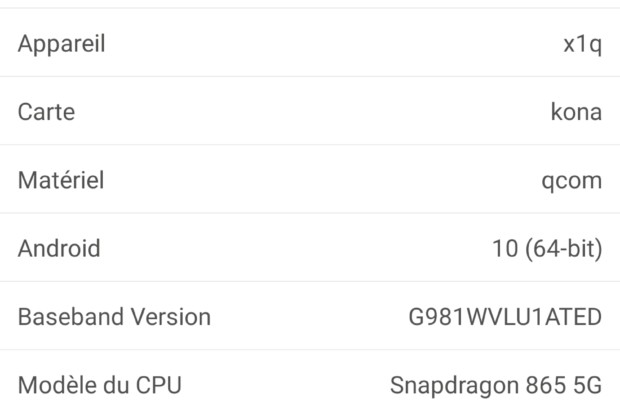Tap the Carte list row
620x410 pixels.
(310, 112)
